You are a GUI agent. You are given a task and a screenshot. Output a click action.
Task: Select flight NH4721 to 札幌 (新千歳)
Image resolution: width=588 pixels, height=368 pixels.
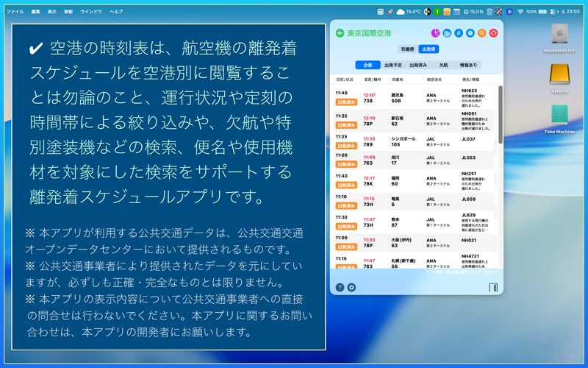point(414,261)
